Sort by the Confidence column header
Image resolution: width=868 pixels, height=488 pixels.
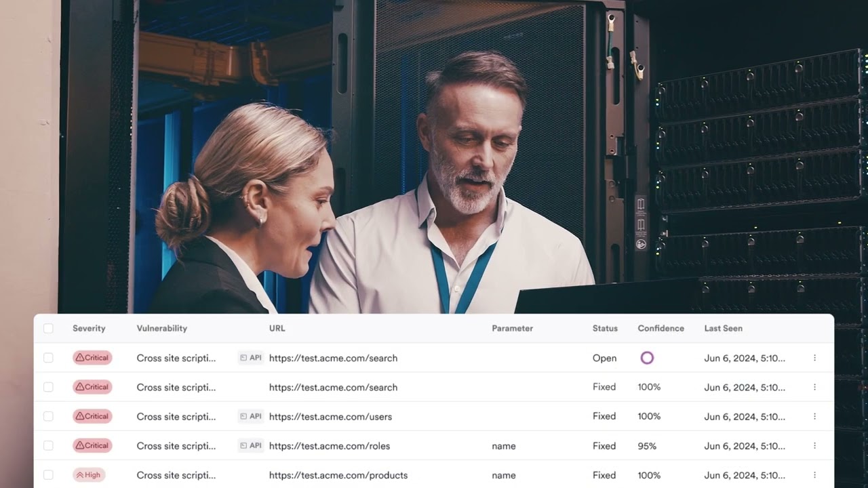pos(660,328)
